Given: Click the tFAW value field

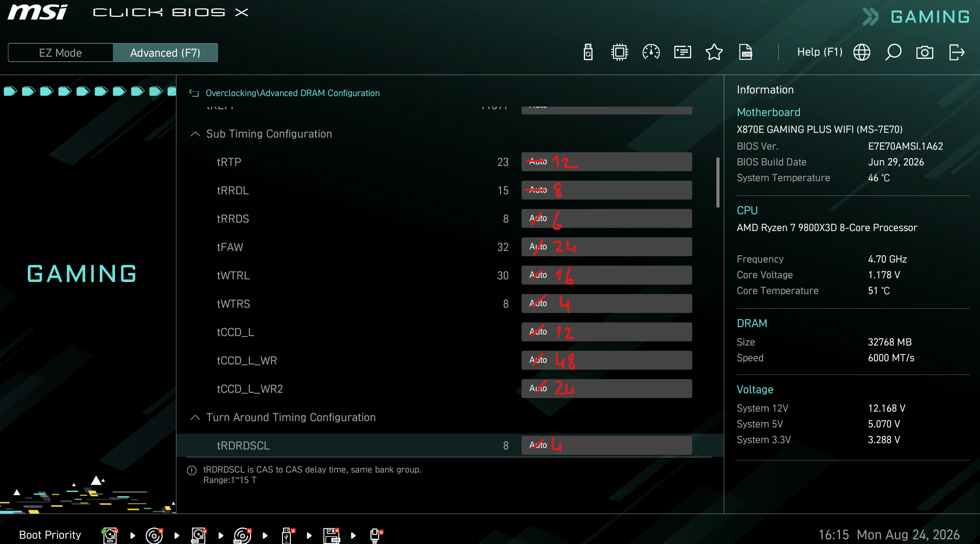Looking at the screenshot, I should click(607, 247).
